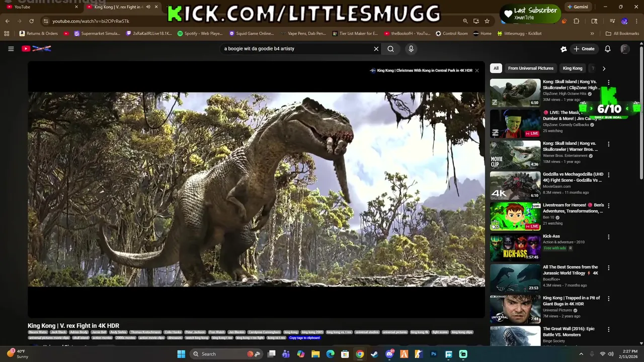Open Best Scenes Jurassic World Trilogy video

(x=515, y=278)
